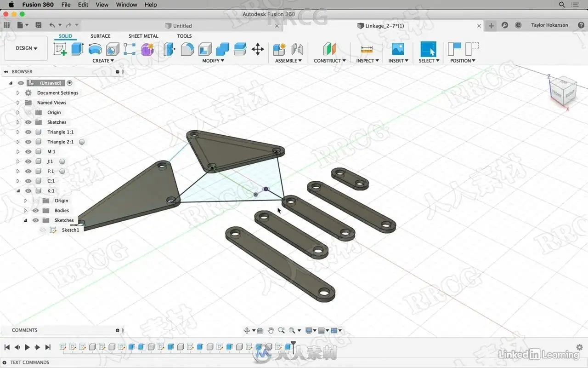Hide the Bodies folder under K:1
Image resolution: width=588 pixels, height=368 pixels.
tap(35, 210)
